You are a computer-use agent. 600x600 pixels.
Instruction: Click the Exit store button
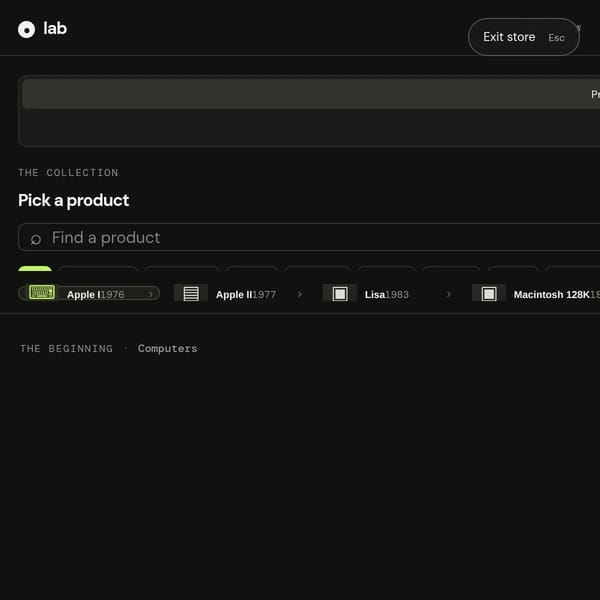tap(523, 37)
